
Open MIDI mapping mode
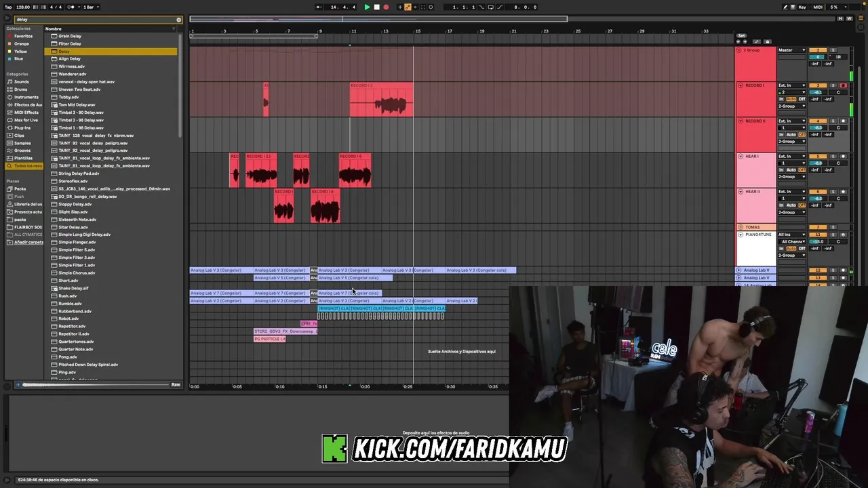pos(818,7)
